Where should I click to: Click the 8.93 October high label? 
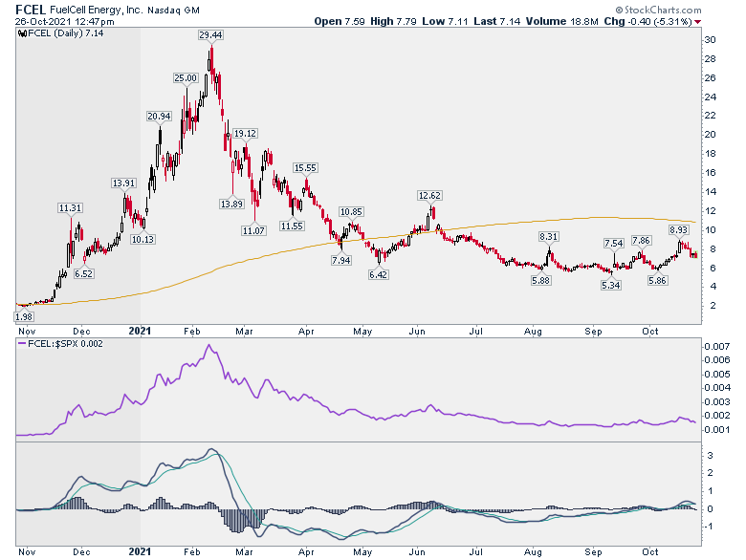[x=678, y=230]
